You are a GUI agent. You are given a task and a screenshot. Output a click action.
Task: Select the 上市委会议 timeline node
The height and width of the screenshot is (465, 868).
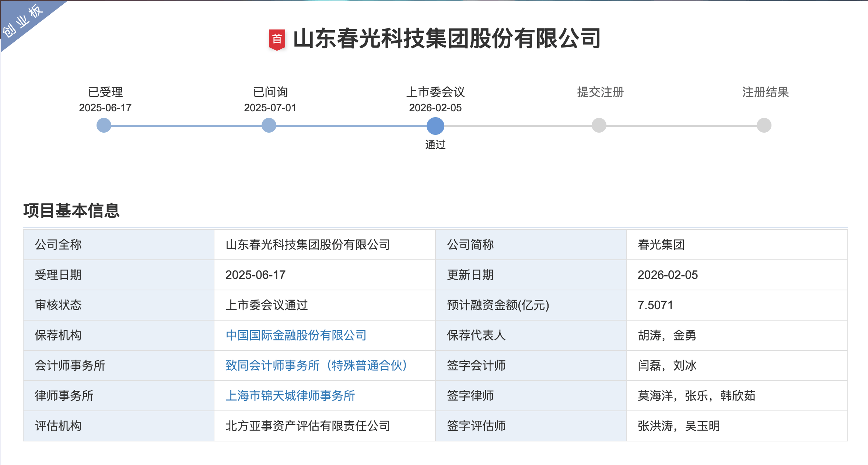tap(435, 126)
